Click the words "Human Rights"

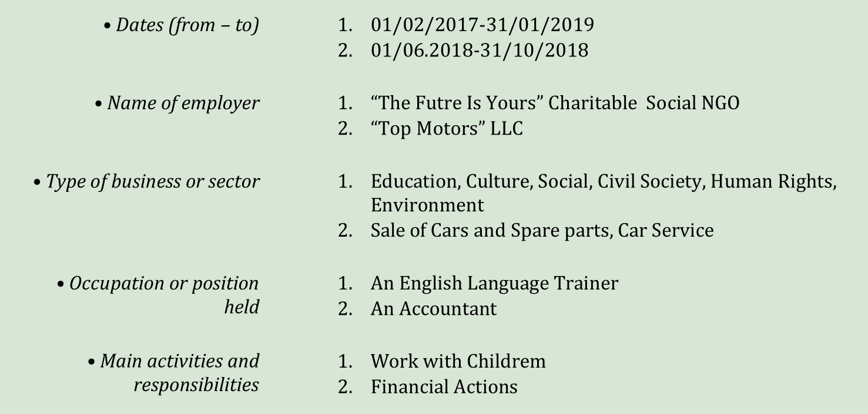(772, 181)
